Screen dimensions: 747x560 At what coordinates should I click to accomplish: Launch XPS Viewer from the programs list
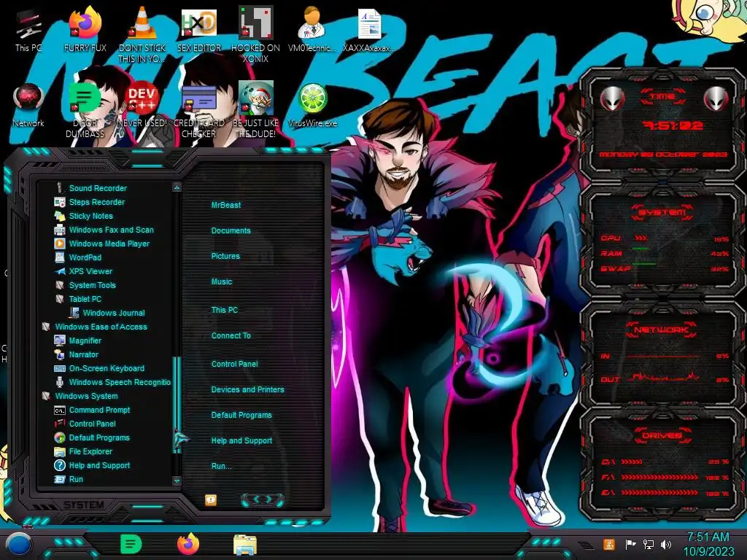click(x=90, y=271)
